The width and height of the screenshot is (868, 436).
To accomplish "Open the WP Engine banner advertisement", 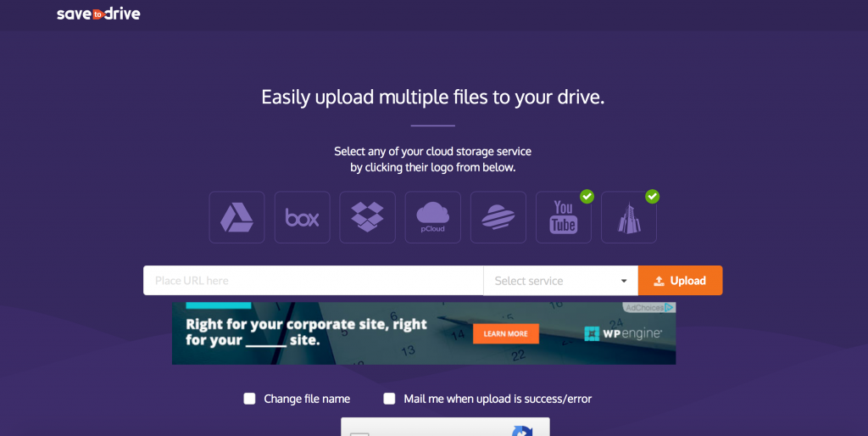I will click(424, 333).
